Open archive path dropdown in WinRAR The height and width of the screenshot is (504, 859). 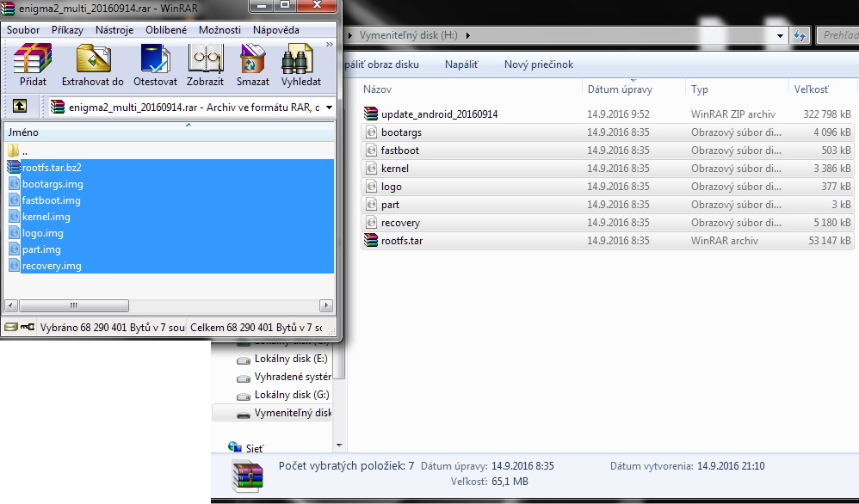pos(329,108)
